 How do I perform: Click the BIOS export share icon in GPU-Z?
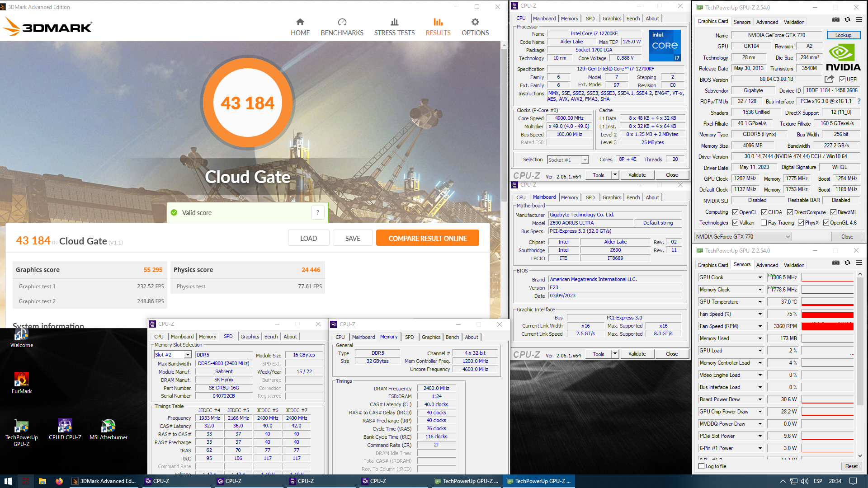(x=829, y=79)
